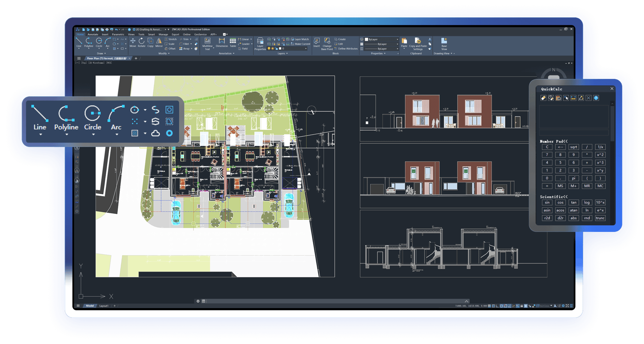Click the sin button in Scientific section
The image size is (644, 344).
(x=547, y=203)
